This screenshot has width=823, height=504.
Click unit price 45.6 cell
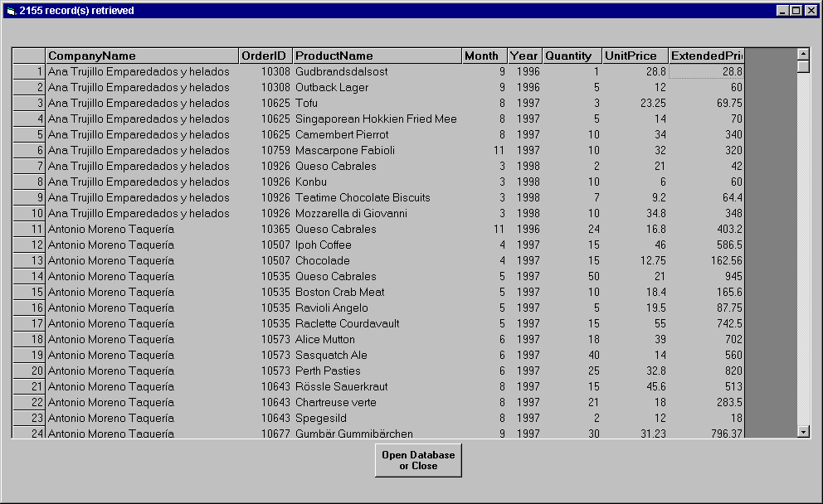pos(636,386)
